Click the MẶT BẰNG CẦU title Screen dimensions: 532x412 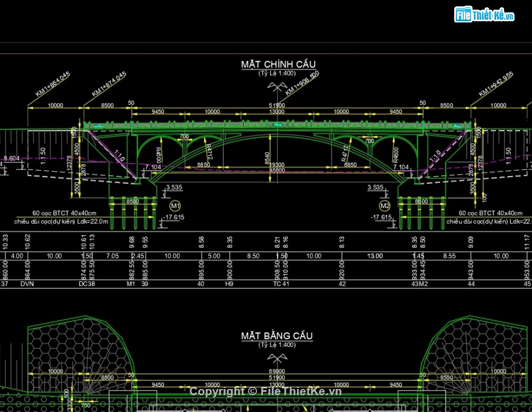tap(277, 336)
